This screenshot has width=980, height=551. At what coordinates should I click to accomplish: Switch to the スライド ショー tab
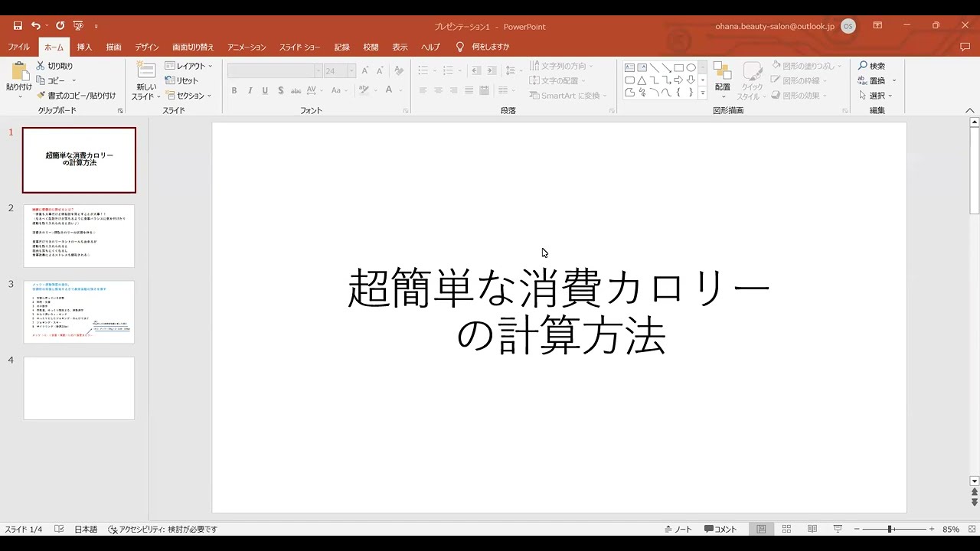coord(299,47)
